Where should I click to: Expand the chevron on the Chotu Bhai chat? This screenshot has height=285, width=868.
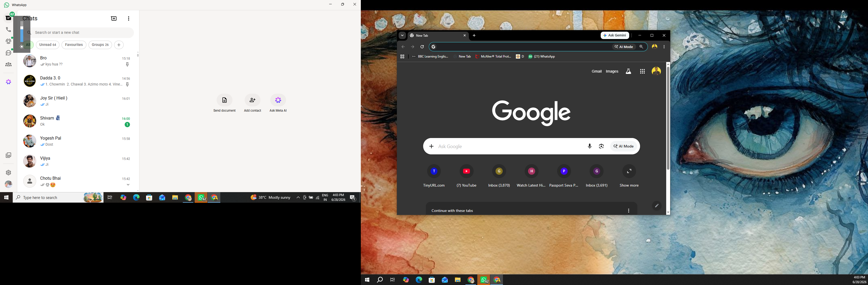(x=128, y=185)
